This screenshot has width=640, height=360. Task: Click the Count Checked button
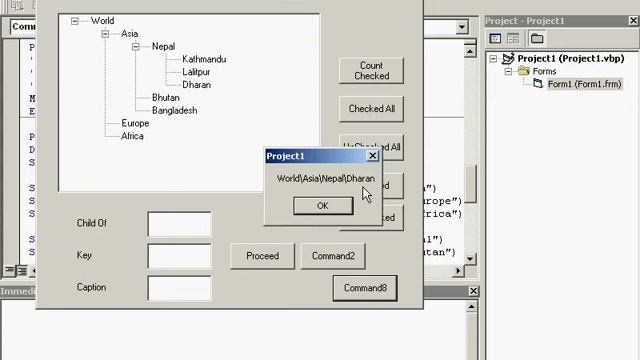coord(371,71)
